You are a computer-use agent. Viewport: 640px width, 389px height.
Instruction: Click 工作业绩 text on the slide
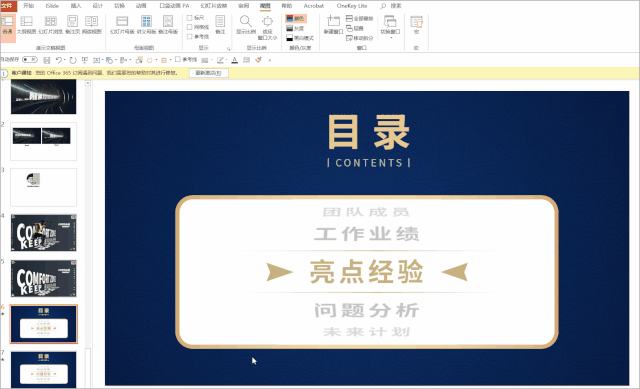coord(367,234)
